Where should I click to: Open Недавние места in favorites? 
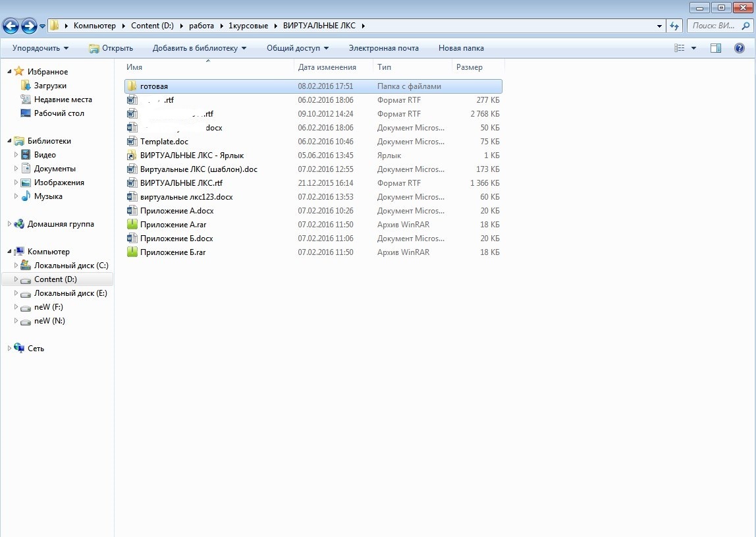[63, 99]
